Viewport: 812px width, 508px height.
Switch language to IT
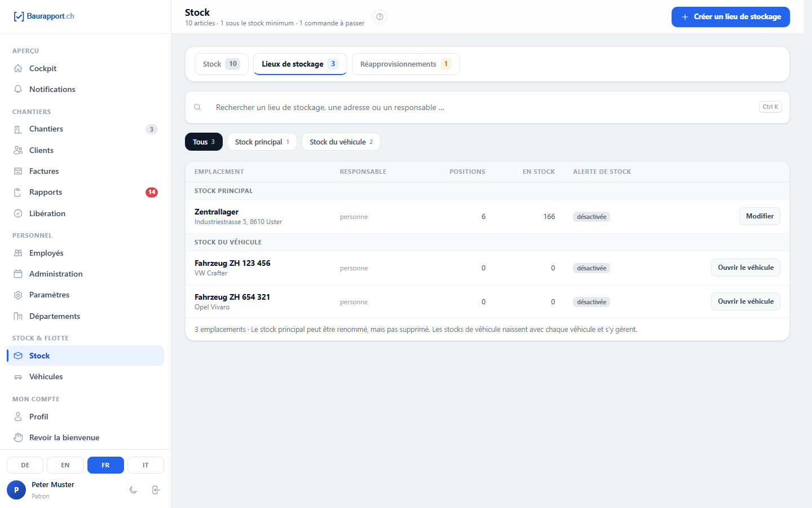point(145,465)
